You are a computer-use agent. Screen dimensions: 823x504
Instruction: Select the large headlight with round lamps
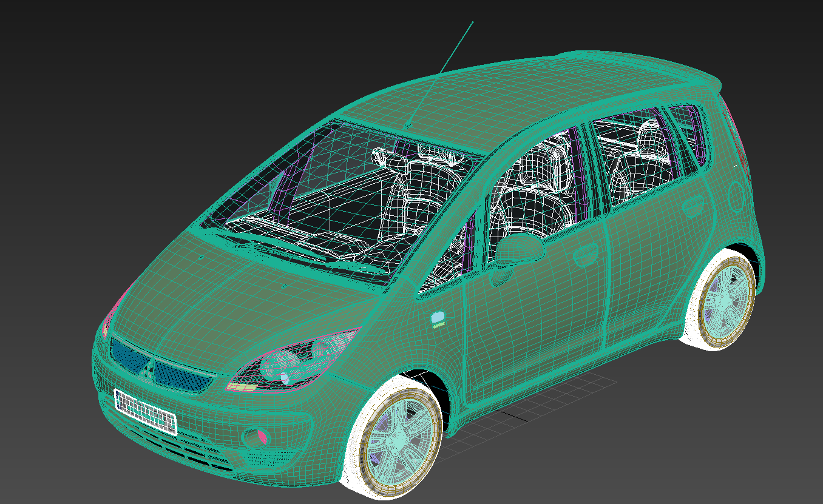tap(294, 361)
